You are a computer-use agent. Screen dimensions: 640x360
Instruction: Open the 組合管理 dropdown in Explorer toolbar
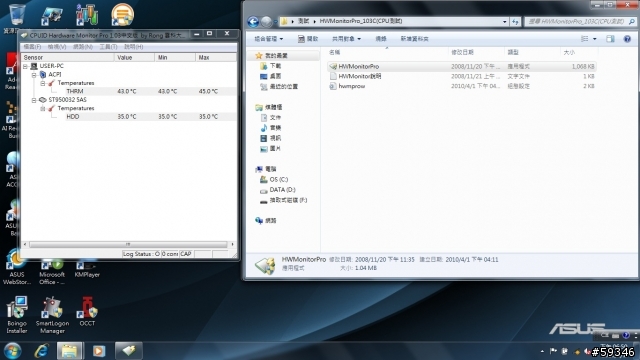[269, 39]
